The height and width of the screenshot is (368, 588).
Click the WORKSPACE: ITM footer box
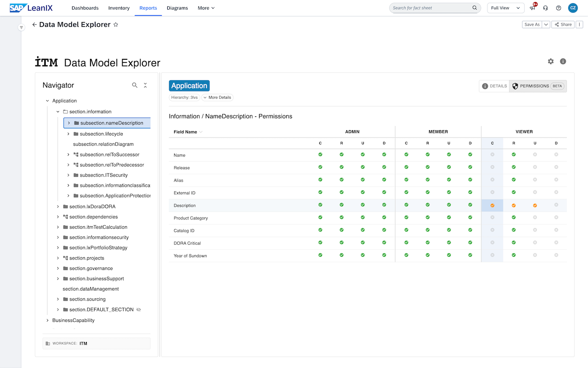click(x=96, y=343)
